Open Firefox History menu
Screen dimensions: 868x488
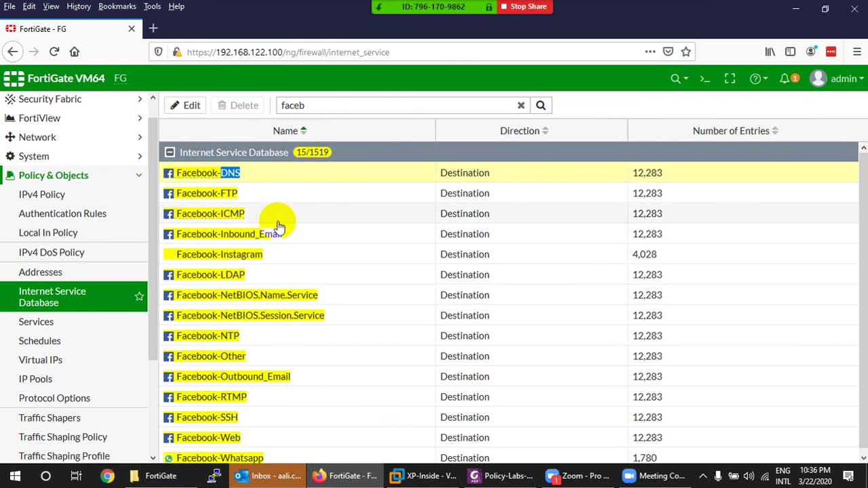click(x=79, y=6)
